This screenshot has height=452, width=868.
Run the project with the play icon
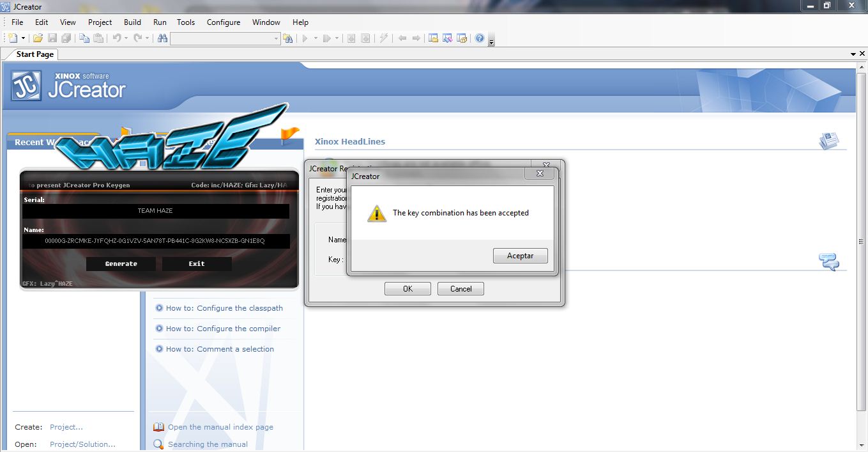click(307, 38)
